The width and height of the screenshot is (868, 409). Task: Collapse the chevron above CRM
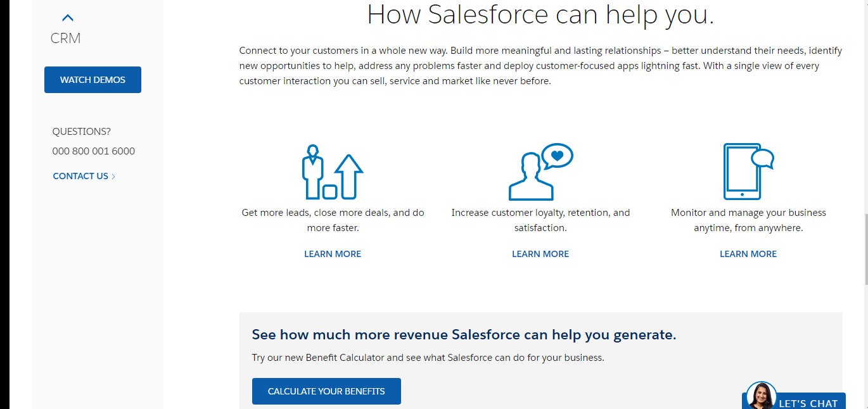point(68,18)
